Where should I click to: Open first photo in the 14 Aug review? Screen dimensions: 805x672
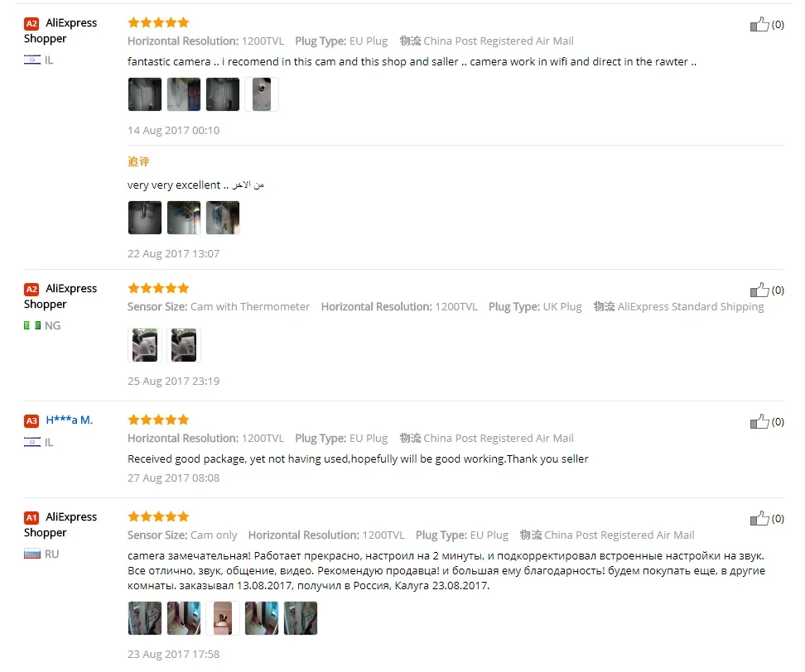tap(145, 94)
